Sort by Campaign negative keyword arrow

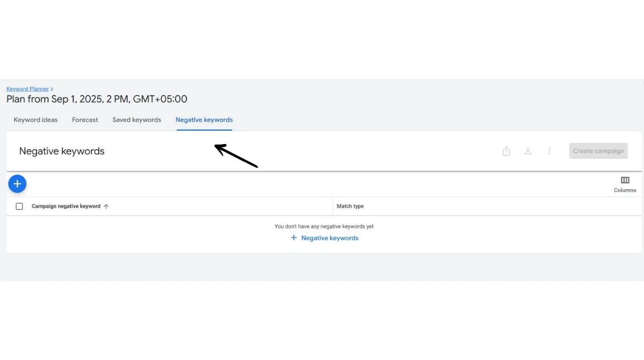[106, 206]
